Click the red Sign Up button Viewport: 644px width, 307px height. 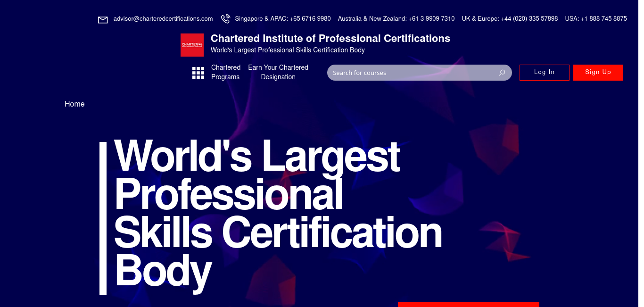pos(598,73)
